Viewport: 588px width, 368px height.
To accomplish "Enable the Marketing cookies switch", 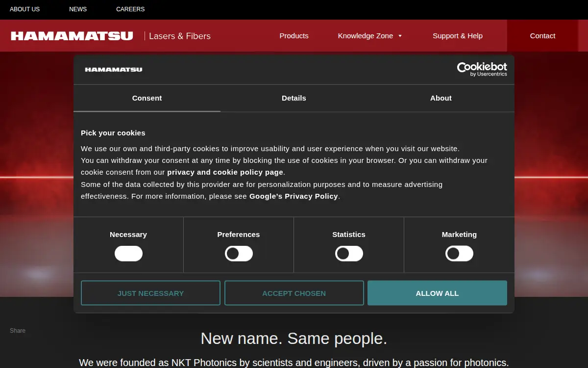I will click(x=459, y=254).
